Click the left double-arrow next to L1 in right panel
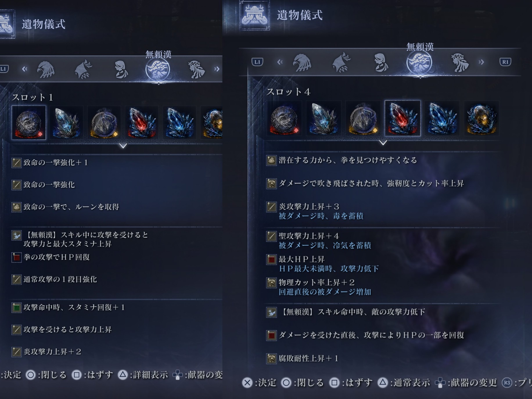Screen dimensions: 532x399 (280, 62)
